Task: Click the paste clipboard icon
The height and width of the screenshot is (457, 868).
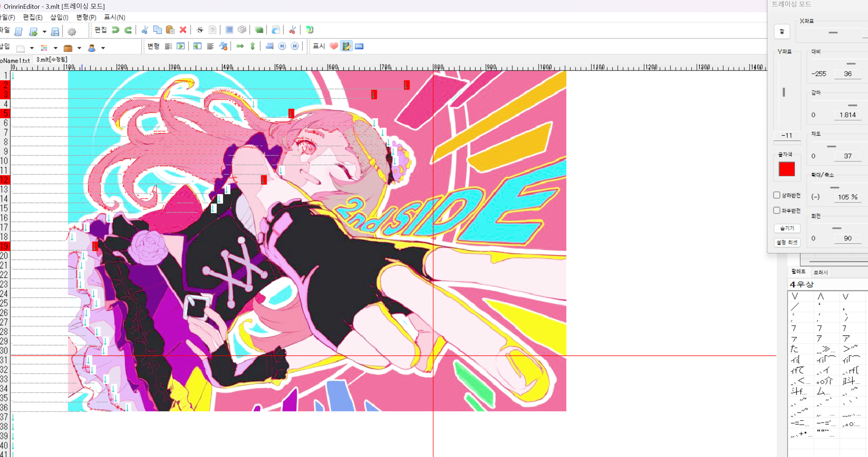Action: click(x=170, y=30)
